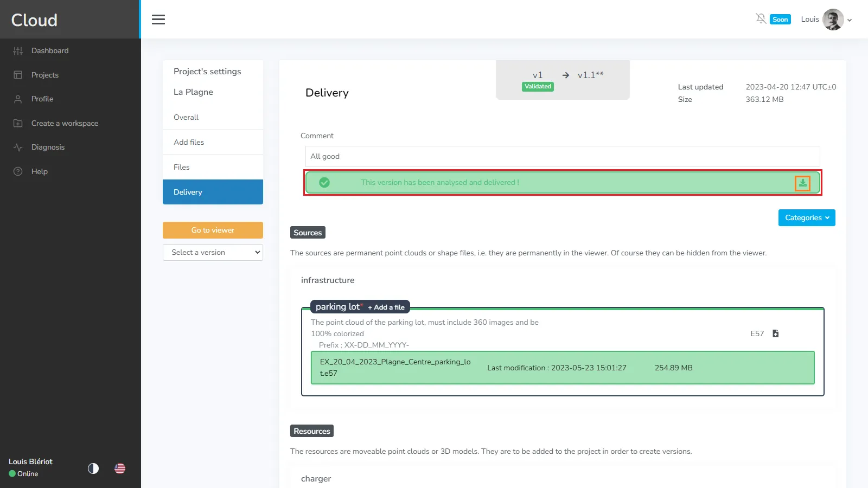The width and height of the screenshot is (868, 488).
Task: Click the hamburger menu icon
Action: pos(158,20)
